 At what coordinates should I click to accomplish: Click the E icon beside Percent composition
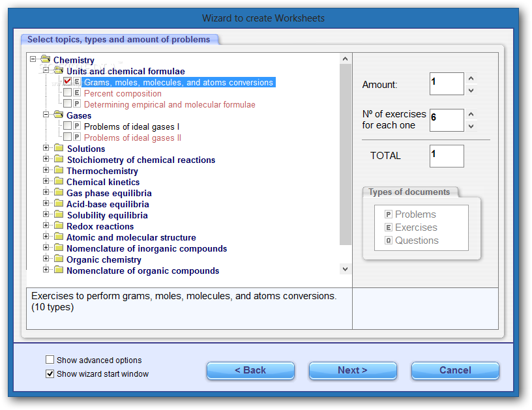click(77, 93)
